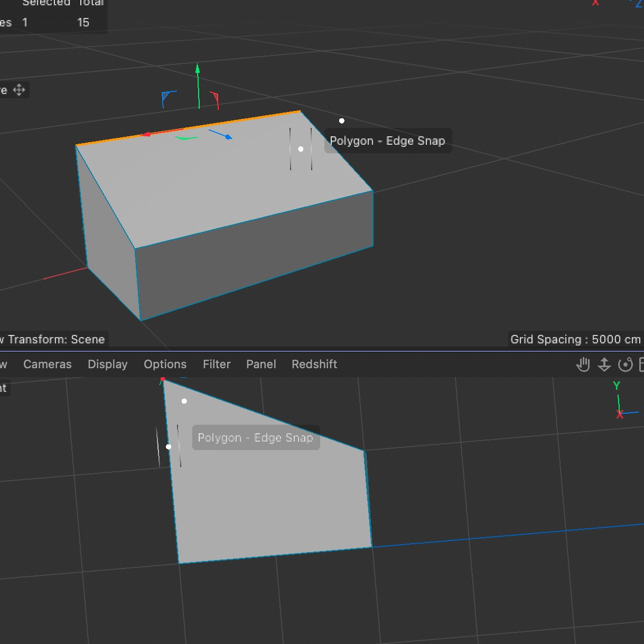Open the Display menu
Screen dimensions: 644x644
[107, 364]
